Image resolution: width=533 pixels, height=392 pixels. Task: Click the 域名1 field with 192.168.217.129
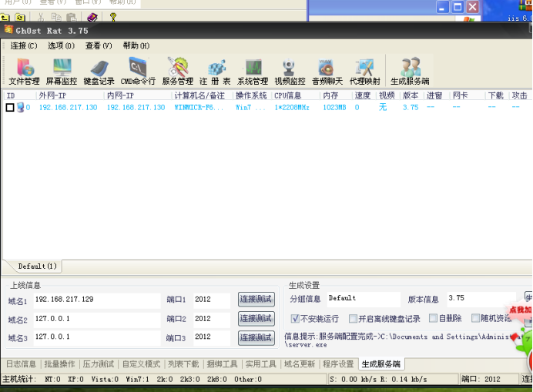97,300
